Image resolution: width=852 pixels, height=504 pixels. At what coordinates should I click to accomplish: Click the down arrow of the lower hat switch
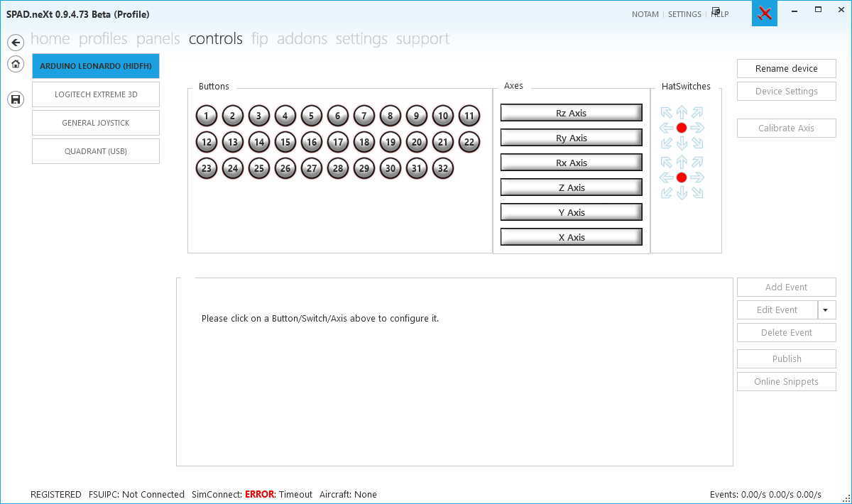pyautogui.click(x=682, y=193)
